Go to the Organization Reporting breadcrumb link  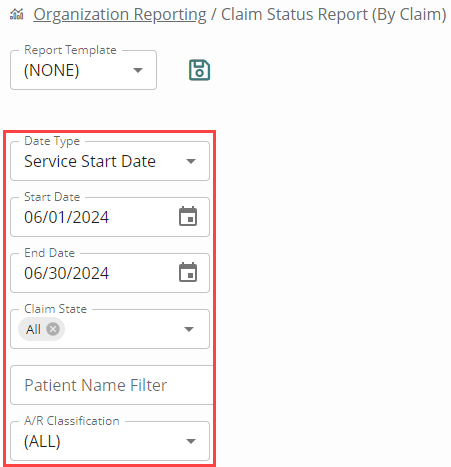click(120, 15)
